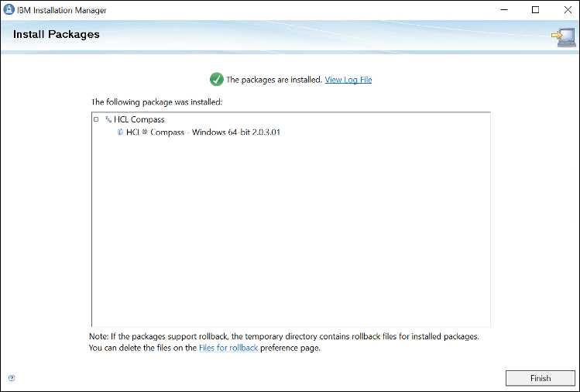Click the 'Install Packages' heading
This screenshot has height=392, width=580.
[x=57, y=34]
